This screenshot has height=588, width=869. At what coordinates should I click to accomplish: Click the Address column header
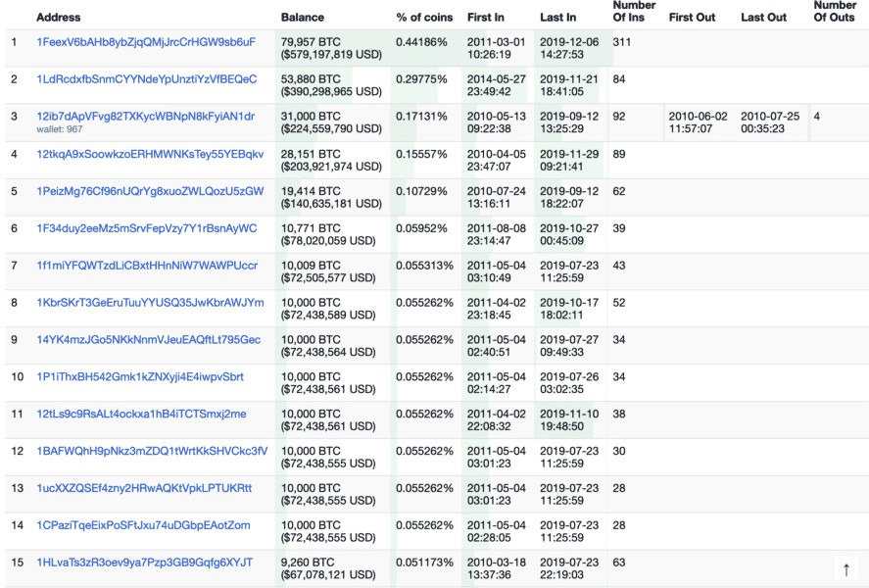click(58, 18)
